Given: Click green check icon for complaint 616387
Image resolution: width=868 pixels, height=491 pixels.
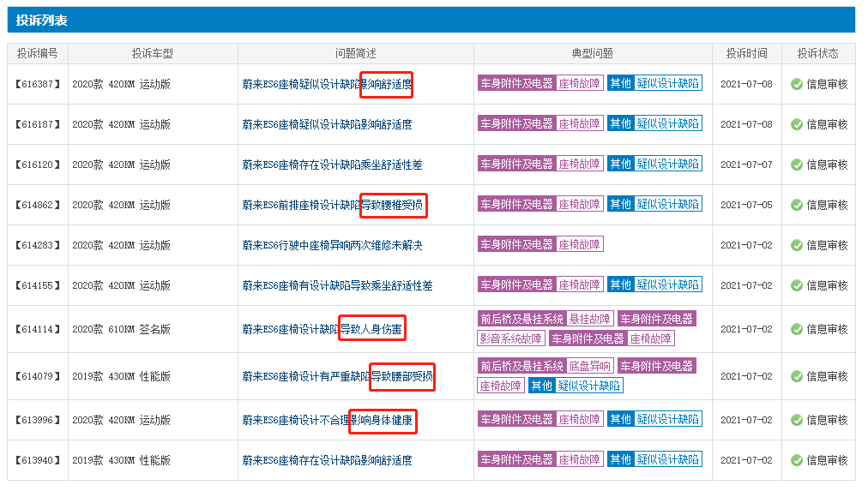Looking at the screenshot, I should coord(797,84).
